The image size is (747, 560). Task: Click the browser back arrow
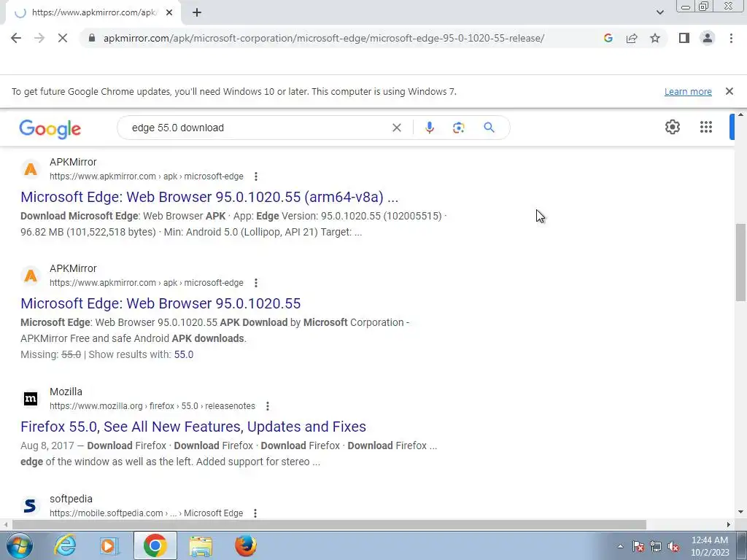coord(16,38)
